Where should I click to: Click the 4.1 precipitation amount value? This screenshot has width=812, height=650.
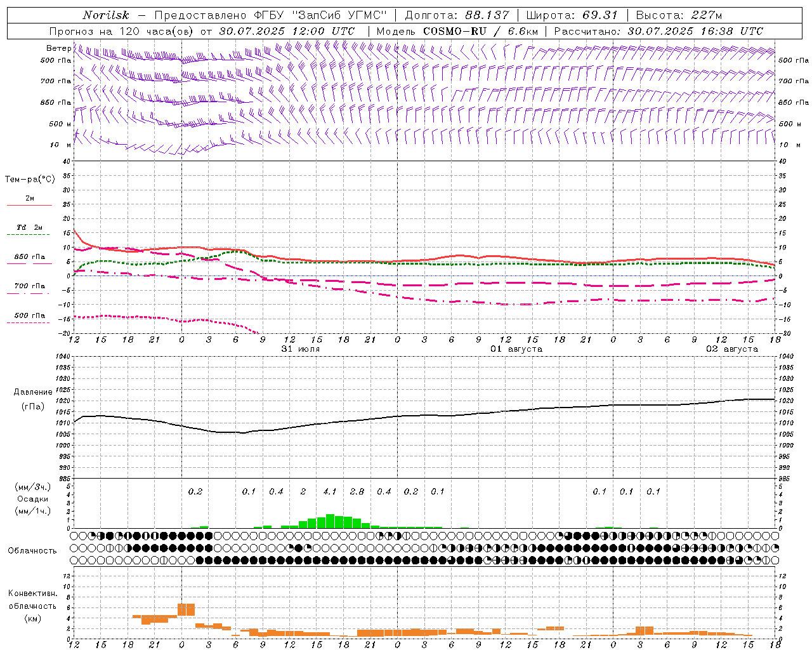pyautogui.click(x=330, y=492)
